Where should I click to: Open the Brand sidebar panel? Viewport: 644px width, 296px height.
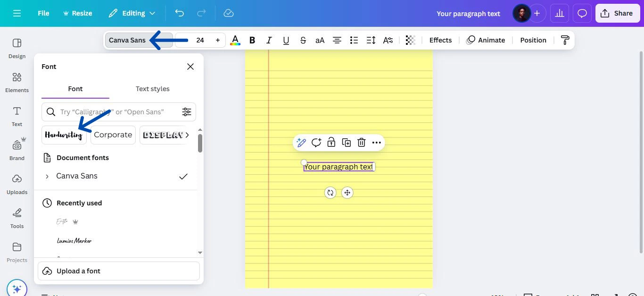tap(17, 150)
